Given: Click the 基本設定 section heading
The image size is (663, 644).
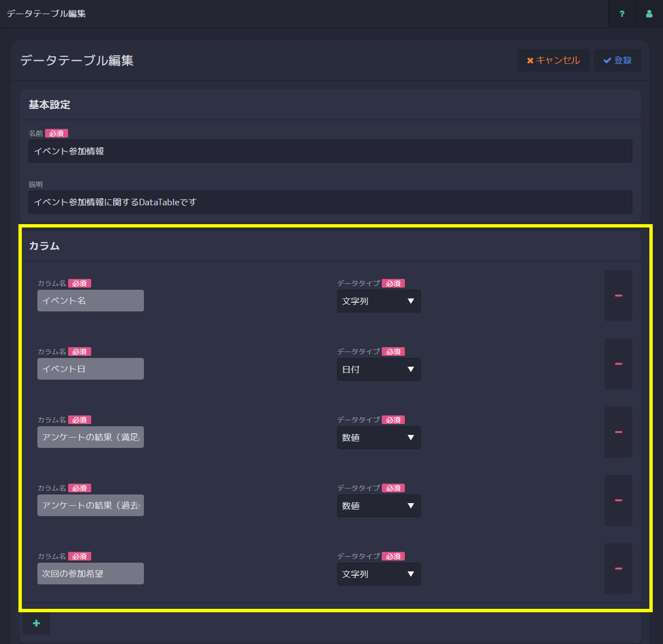Looking at the screenshot, I should pyautogui.click(x=49, y=105).
